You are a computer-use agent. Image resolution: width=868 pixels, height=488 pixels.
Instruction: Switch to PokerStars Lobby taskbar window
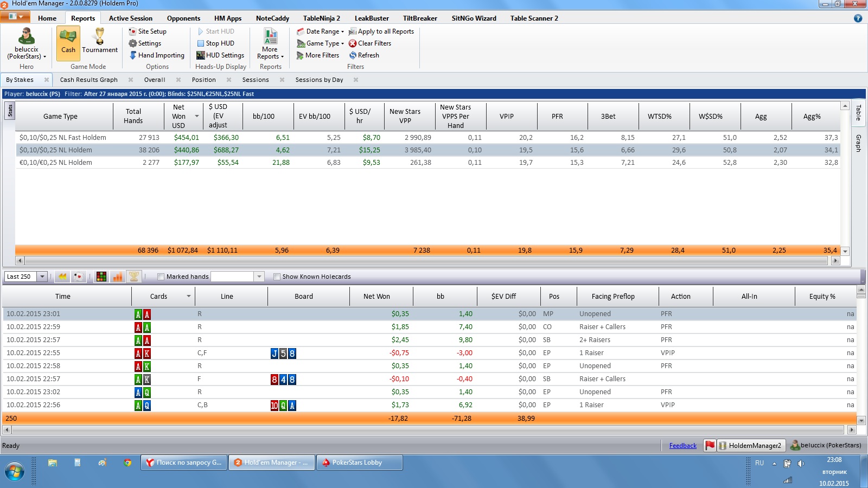[x=360, y=463]
